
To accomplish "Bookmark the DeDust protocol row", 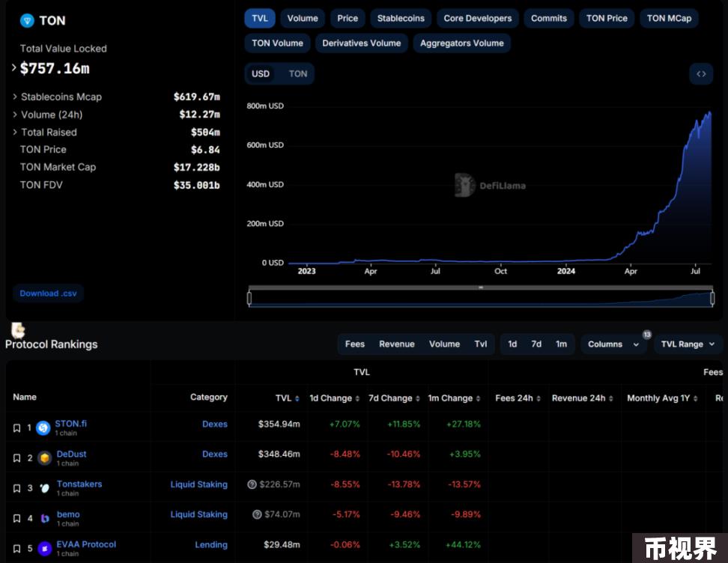I will [16, 458].
